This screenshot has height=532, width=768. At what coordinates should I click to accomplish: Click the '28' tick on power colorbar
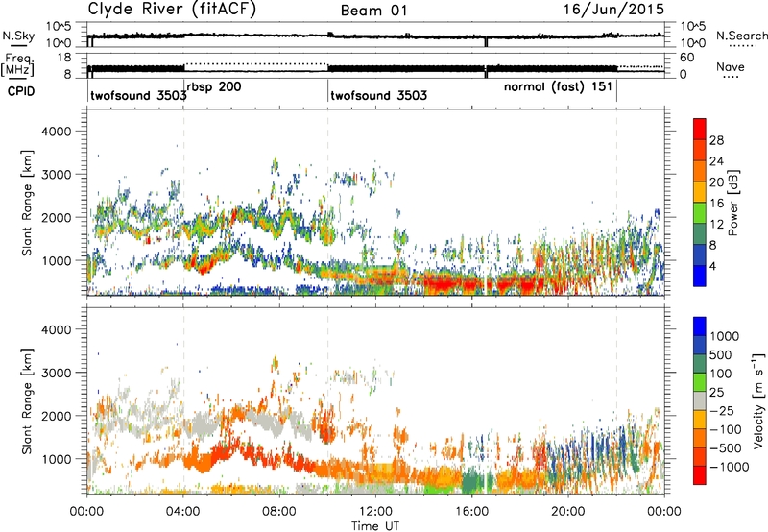[x=716, y=140]
